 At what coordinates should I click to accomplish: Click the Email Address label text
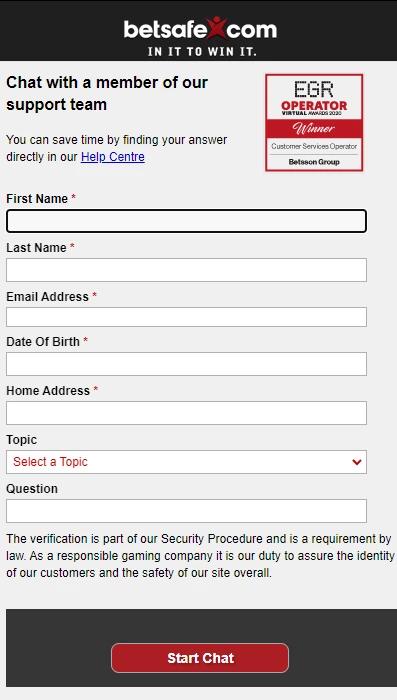point(47,297)
